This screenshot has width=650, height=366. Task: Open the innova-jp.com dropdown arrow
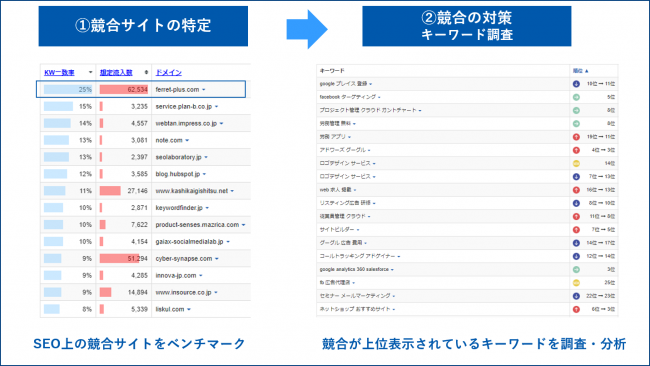pos(201,276)
